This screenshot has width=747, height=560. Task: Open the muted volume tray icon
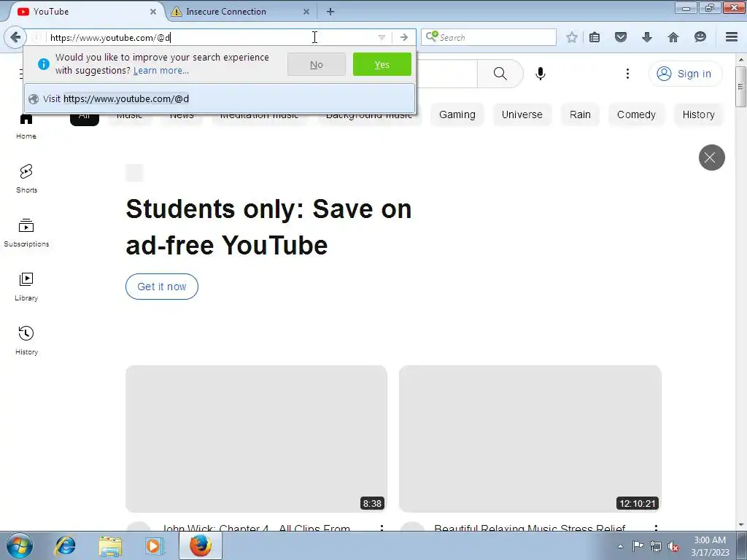(673, 546)
